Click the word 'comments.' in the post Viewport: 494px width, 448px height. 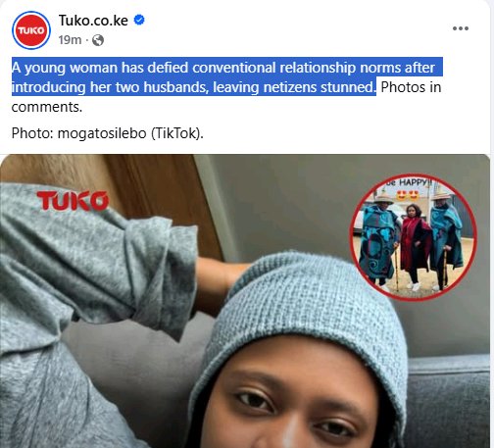point(47,107)
